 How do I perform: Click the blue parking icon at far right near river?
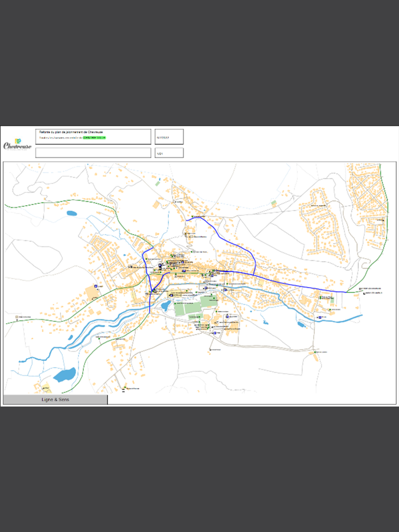(320, 318)
